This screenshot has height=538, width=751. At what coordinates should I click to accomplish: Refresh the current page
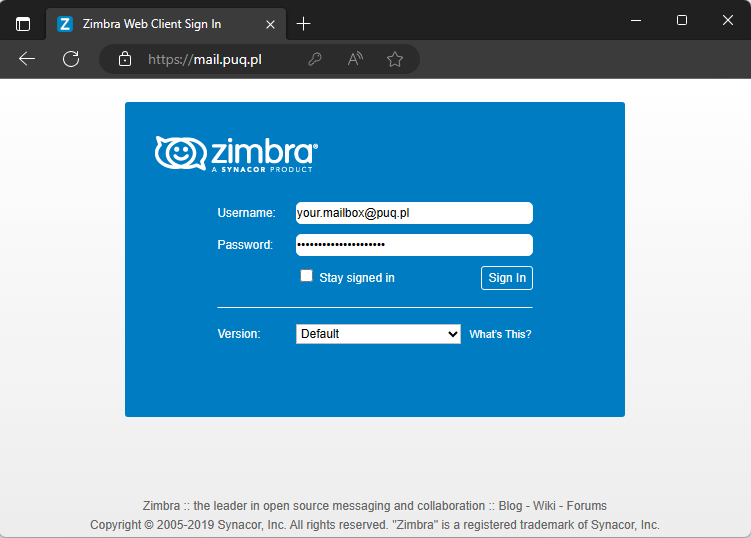(x=71, y=59)
